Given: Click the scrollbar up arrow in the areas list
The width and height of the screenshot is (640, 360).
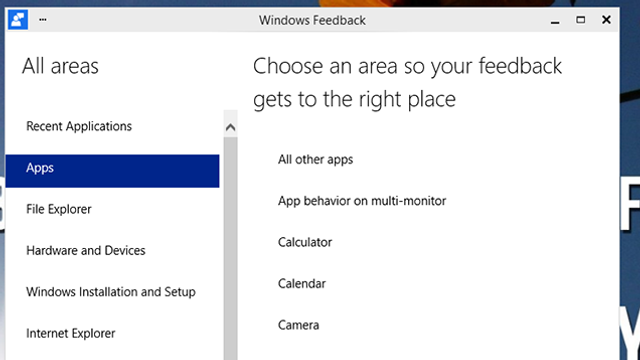Looking at the screenshot, I should tap(231, 127).
